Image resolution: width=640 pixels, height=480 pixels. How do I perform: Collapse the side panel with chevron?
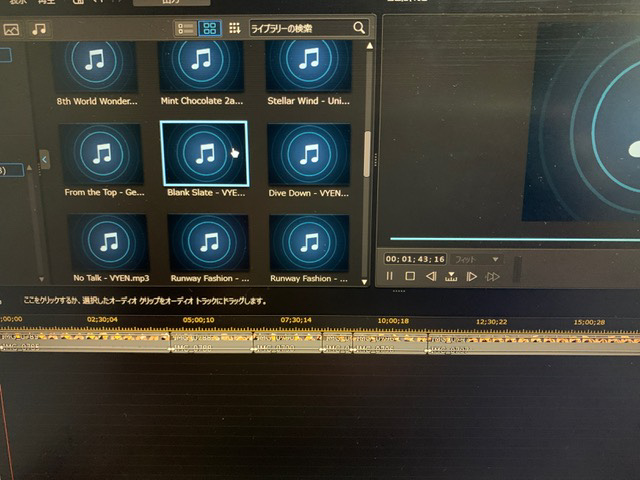click(44, 160)
